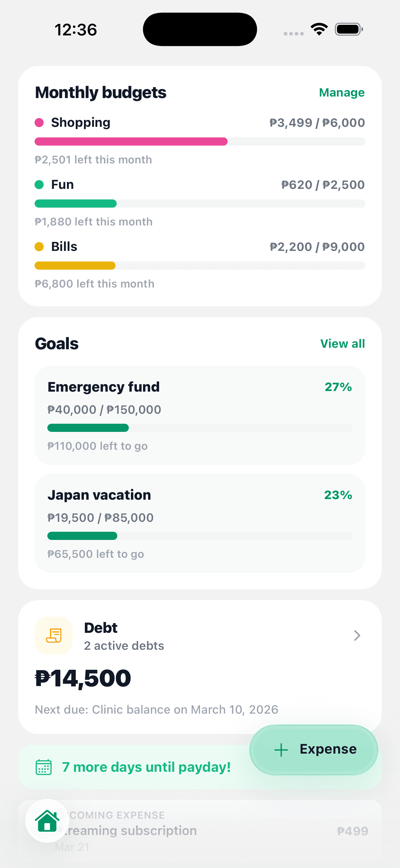Tap the 7 more days until payday banner
Screen dimensions: 400x868
[x=135, y=767]
